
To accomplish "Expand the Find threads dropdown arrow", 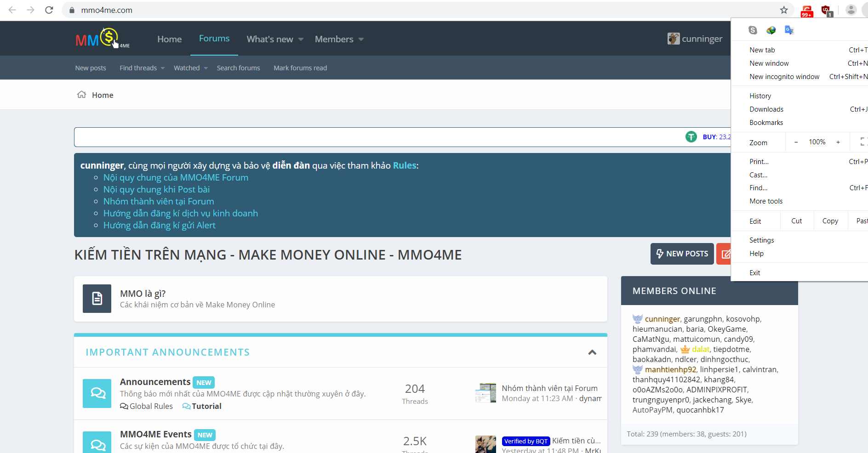I will click(x=163, y=68).
